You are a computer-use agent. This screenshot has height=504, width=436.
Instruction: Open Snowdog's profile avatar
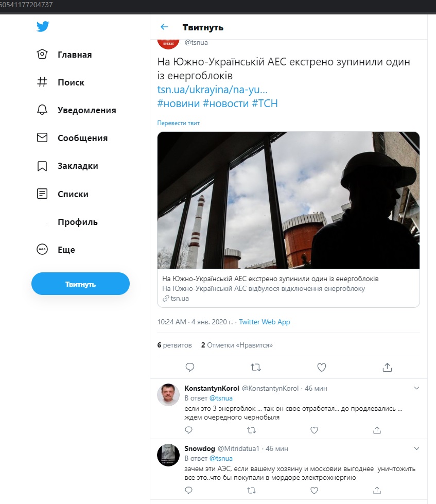pos(168,455)
